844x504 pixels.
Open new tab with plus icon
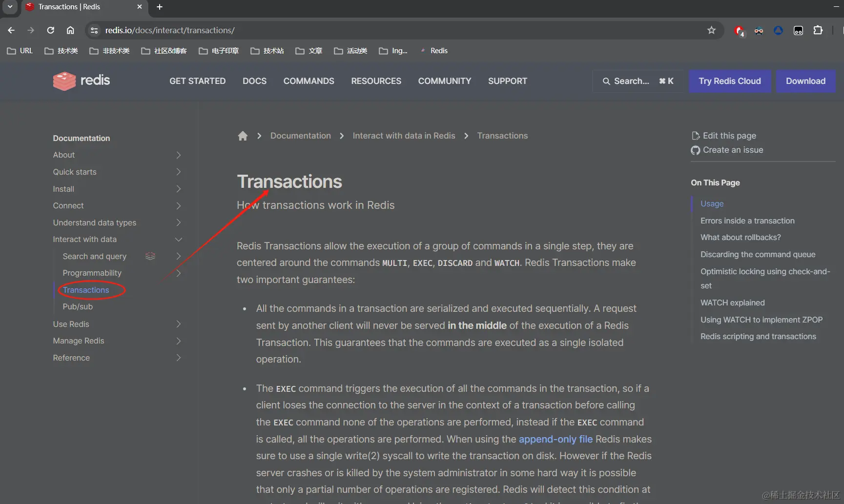click(x=160, y=7)
